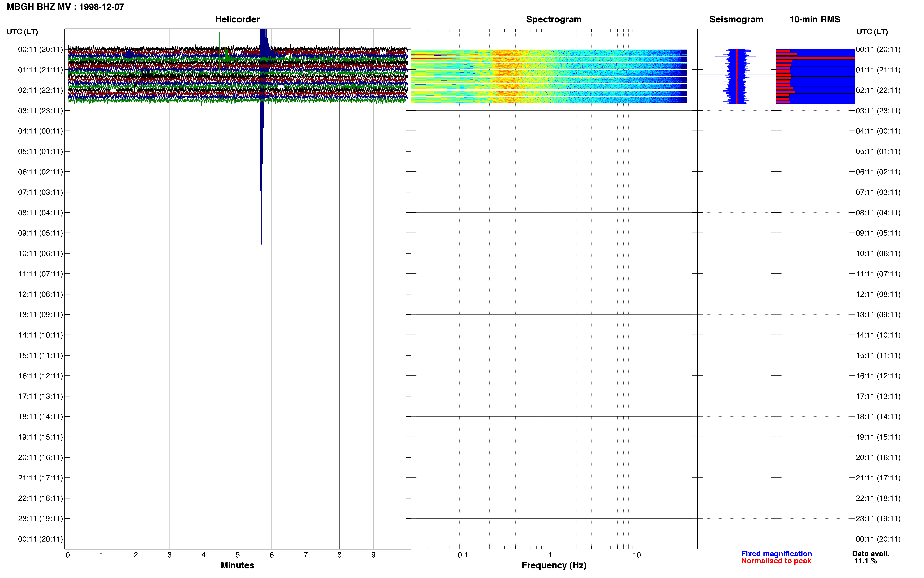This screenshot has height=578, width=924.
Task: Click the left '02:11 (22:11)' time label
Action: click(x=41, y=90)
